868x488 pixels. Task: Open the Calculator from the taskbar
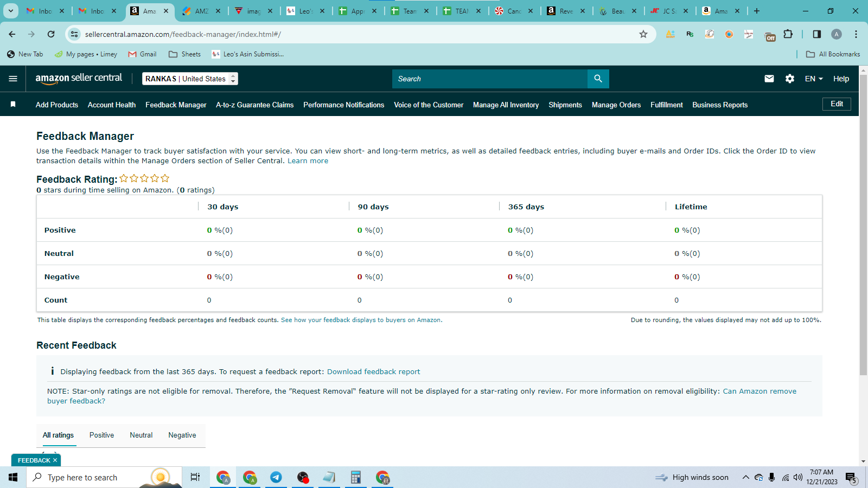(x=356, y=477)
